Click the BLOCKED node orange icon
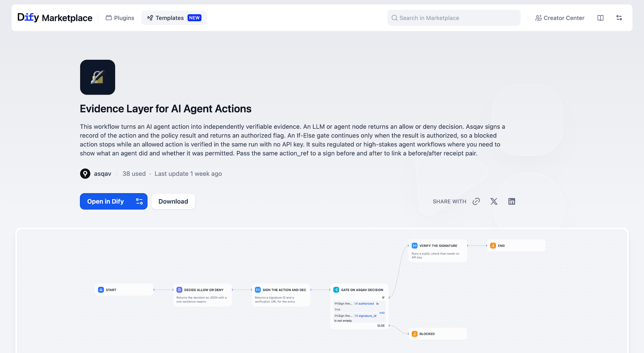The width and height of the screenshot is (644, 353). point(414,334)
